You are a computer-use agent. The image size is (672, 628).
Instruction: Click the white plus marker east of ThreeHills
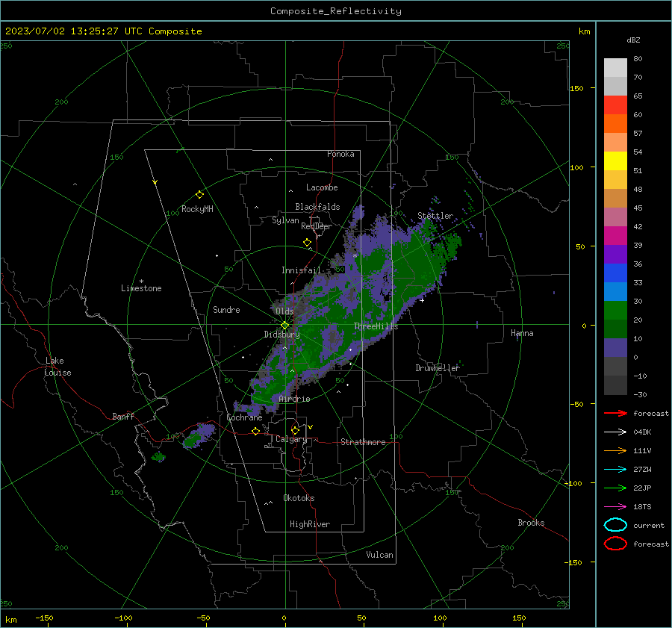point(422,300)
